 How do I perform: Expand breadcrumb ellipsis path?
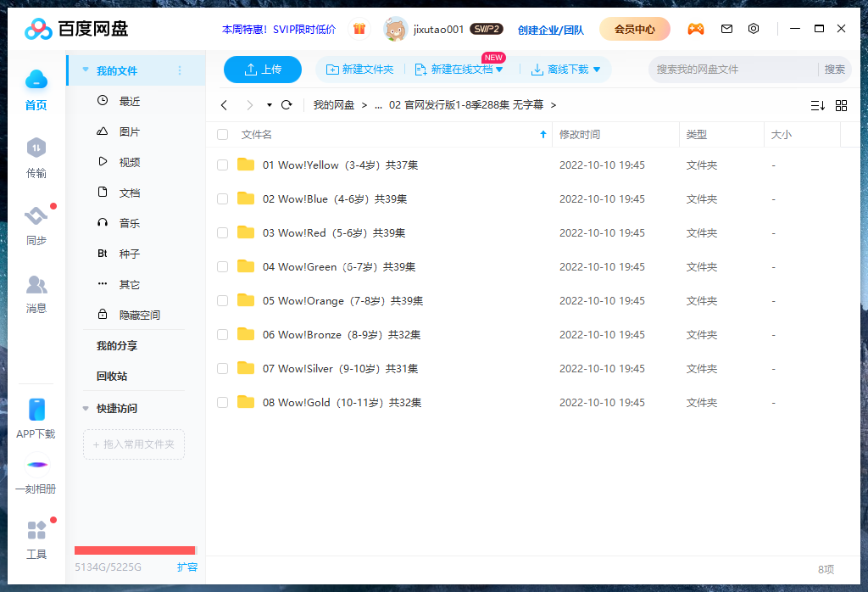coord(379,105)
